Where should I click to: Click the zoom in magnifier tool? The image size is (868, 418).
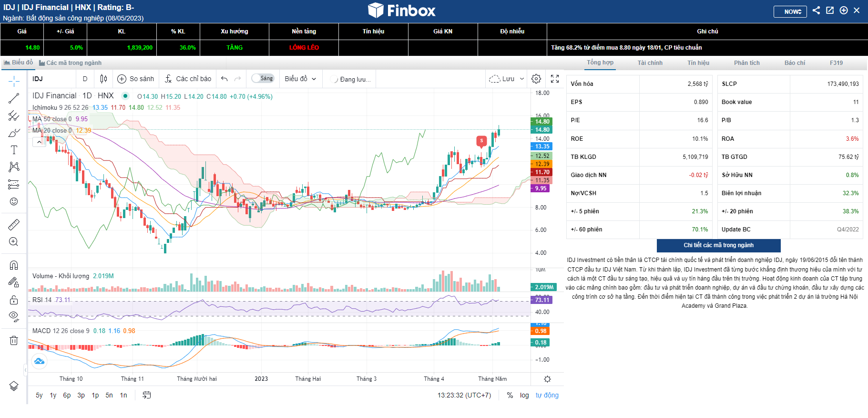tap(14, 242)
